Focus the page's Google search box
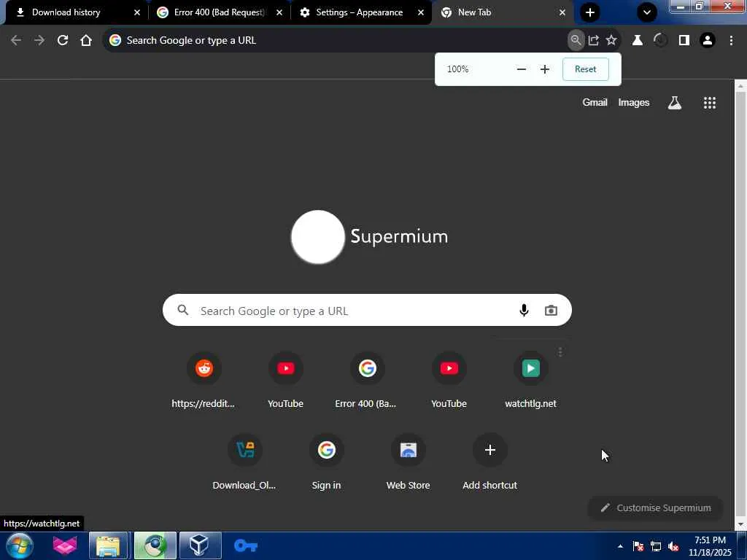 click(x=367, y=311)
